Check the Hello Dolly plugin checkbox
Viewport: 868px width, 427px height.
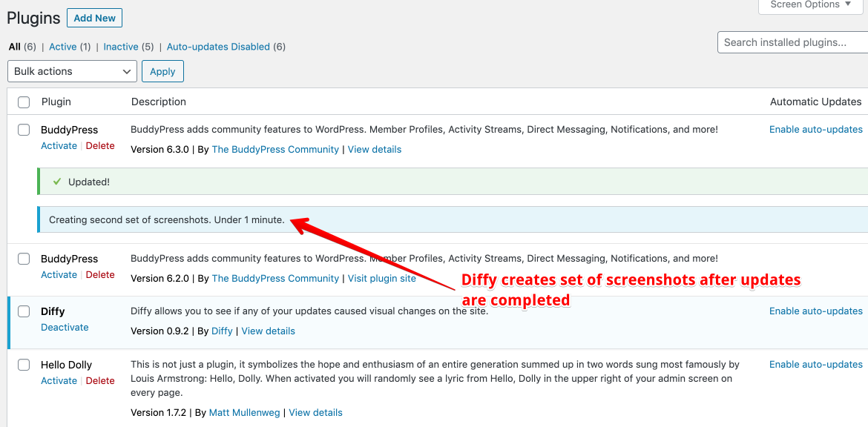pyautogui.click(x=24, y=365)
